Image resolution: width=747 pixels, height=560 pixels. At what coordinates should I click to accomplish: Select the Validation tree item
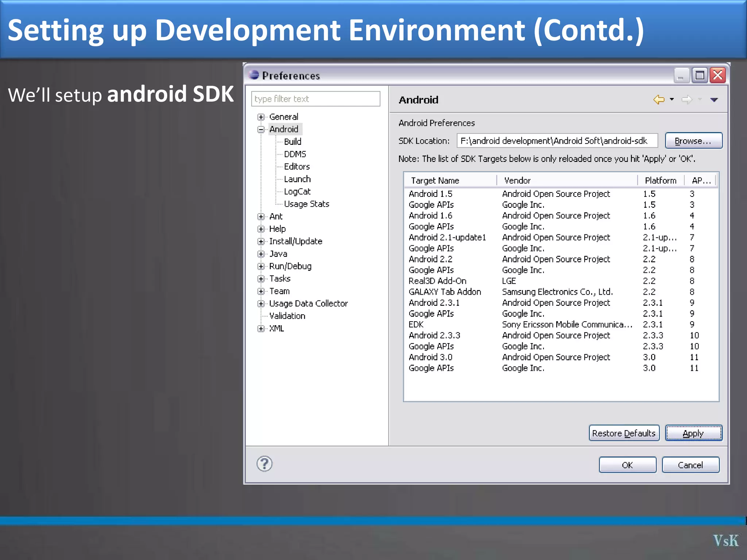point(287,316)
